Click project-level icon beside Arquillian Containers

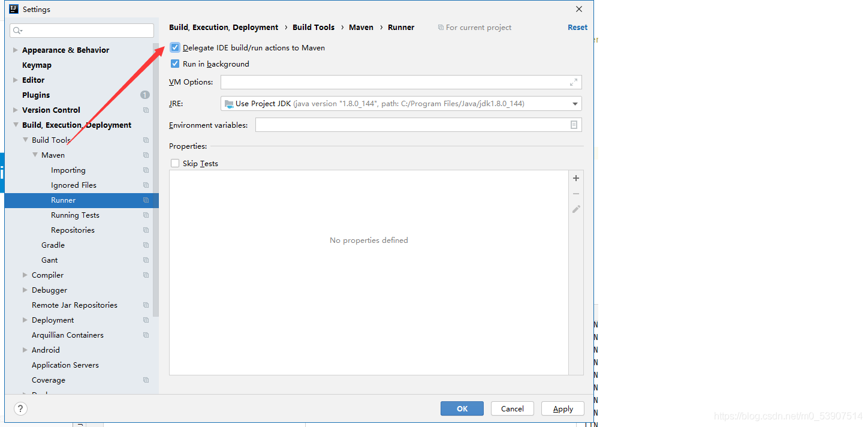(x=146, y=335)
